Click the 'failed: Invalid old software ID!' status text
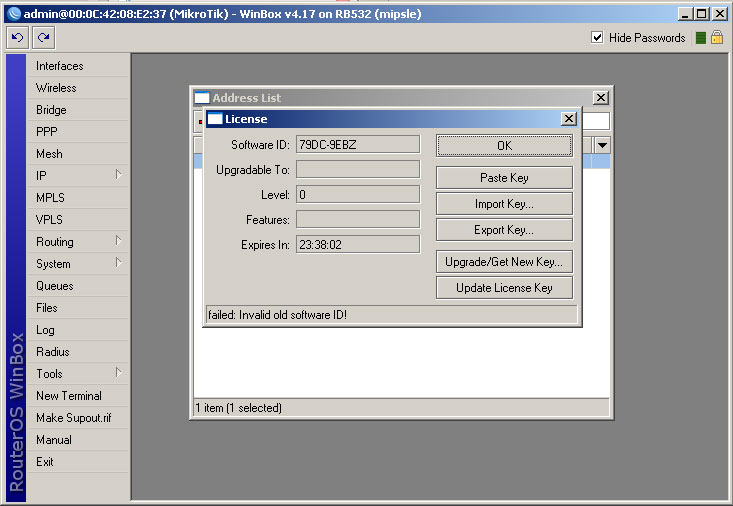This screenshot has height=506, width=733. pos(277,315)
